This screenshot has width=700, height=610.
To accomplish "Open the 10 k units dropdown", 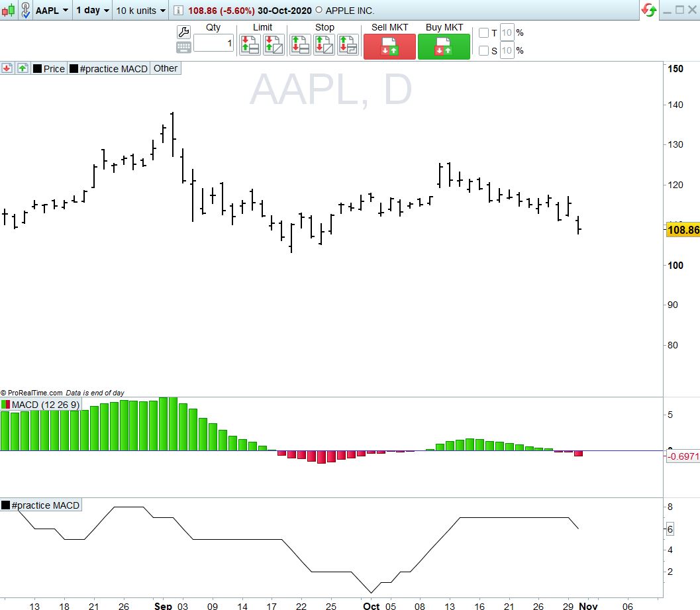I will tap(140, 11).
